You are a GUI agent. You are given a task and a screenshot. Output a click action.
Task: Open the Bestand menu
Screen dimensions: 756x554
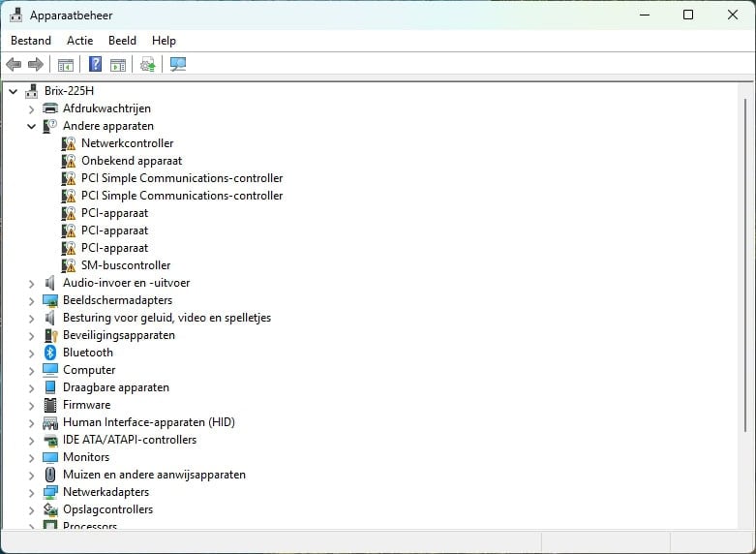pyautogui.click(x=31, y=41)
